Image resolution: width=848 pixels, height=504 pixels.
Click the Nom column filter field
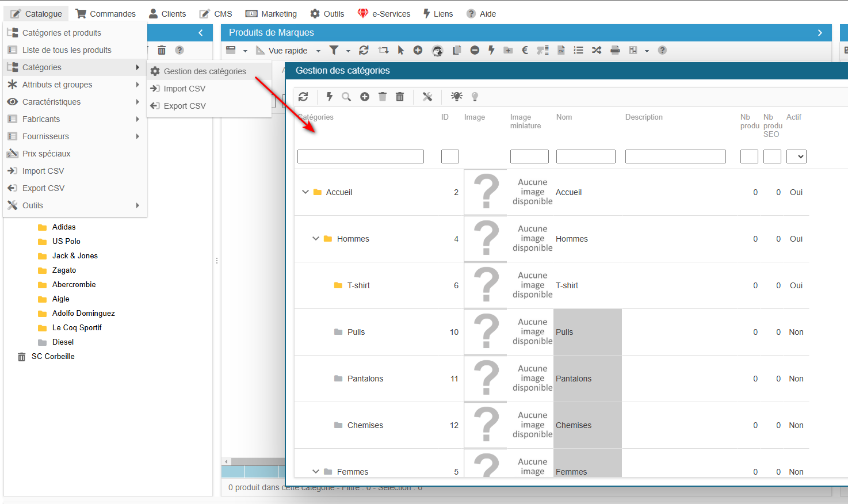point(586,156)
